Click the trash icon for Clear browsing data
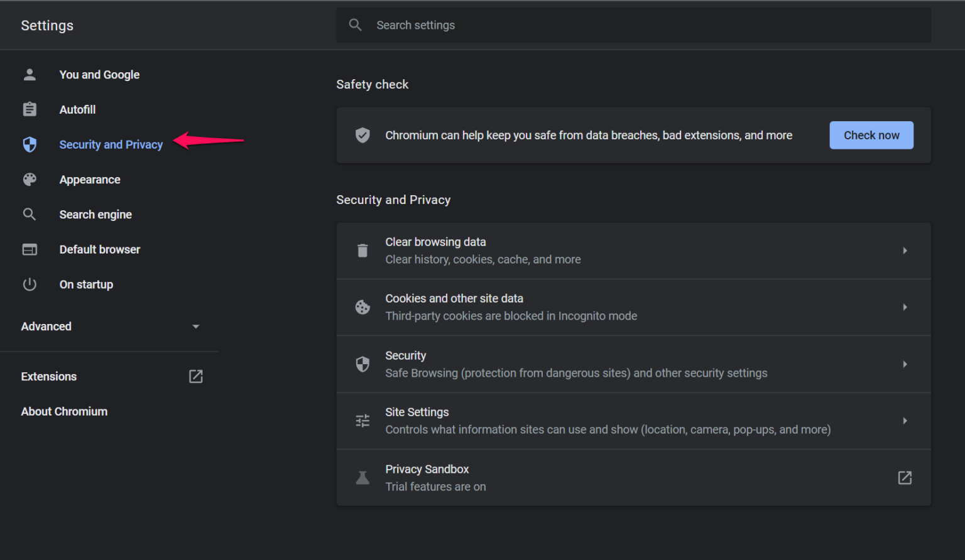 (x=363, y=250)
